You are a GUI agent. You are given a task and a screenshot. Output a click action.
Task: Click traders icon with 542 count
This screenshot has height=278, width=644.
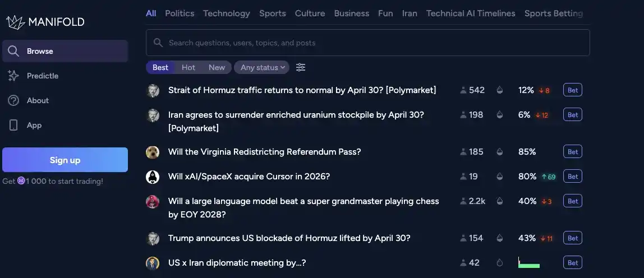click(x=463, y=90)
